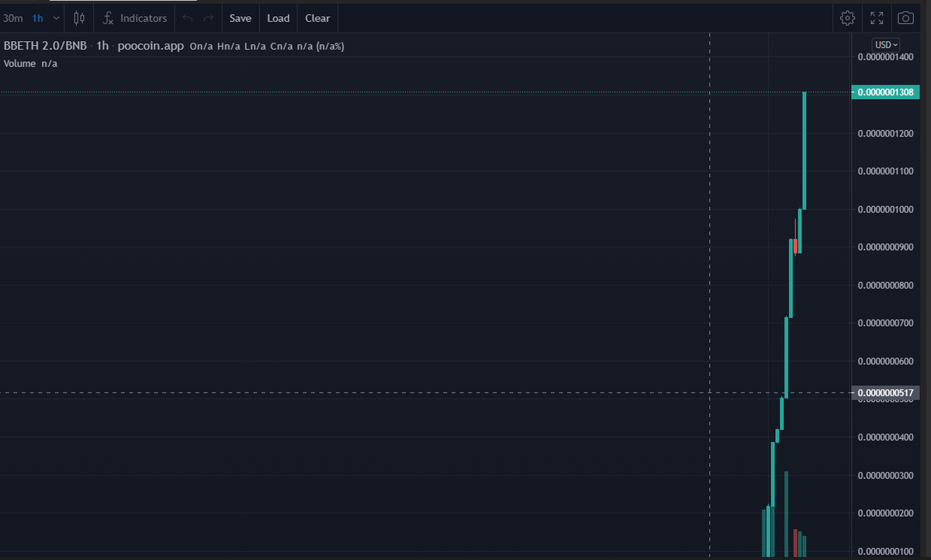Click the redo arrow icon
Image resolution: width=931 pixels, height=560 pixels.
[x=208, y=18]
